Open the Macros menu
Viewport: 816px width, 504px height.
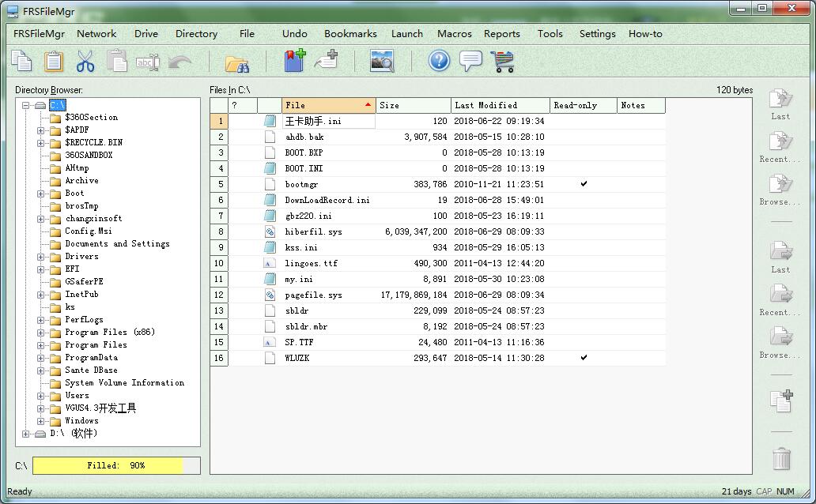tap(455, 34)
